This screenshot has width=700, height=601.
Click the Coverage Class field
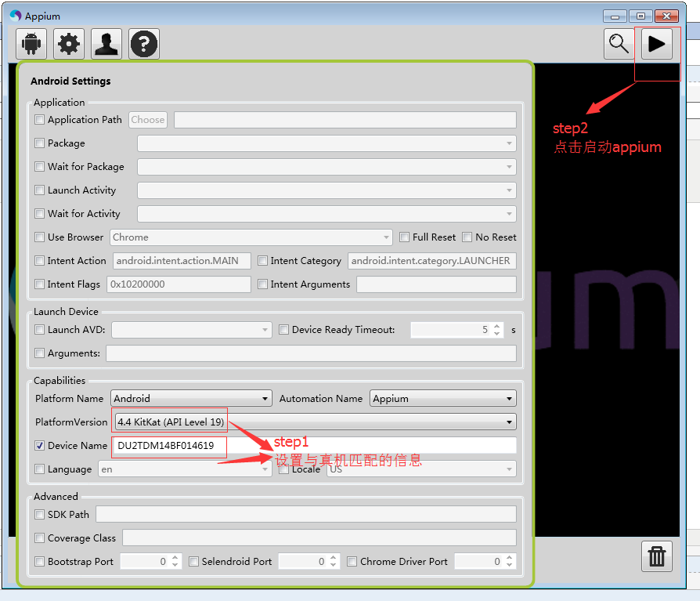pos(319,538)
